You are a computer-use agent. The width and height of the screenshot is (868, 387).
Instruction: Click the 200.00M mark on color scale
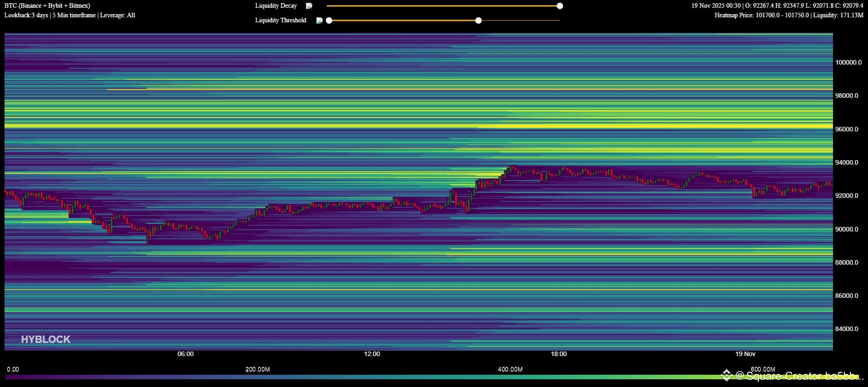[258, 369]
